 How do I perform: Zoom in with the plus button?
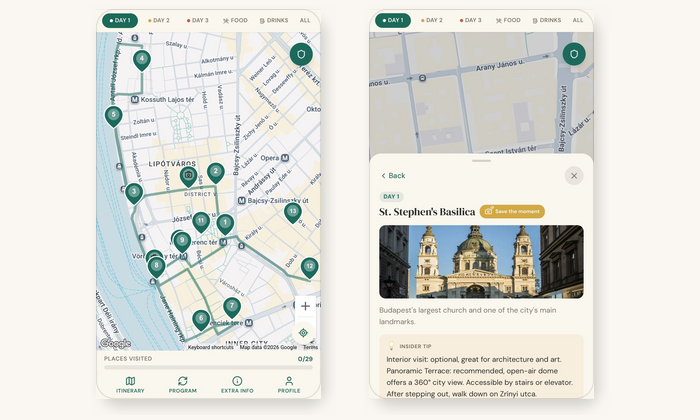click(305, 306)
